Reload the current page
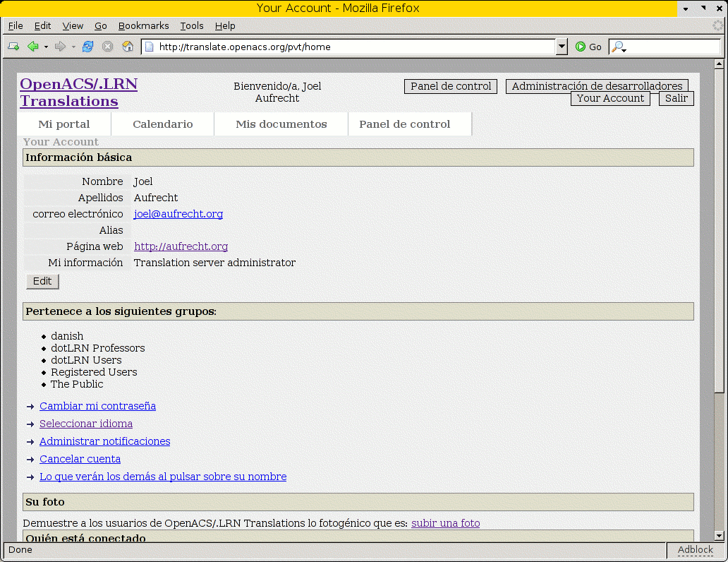The image size is (728, 562). (87, 47)
